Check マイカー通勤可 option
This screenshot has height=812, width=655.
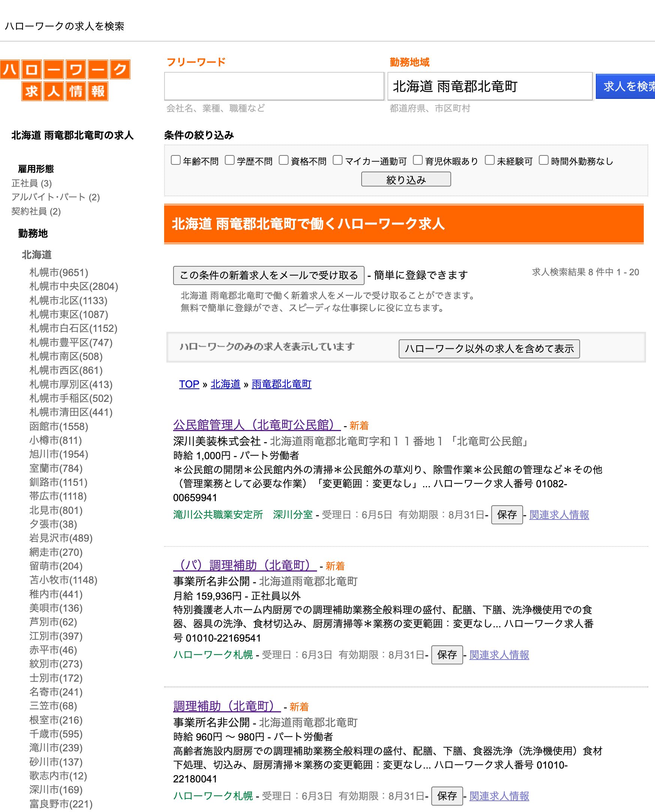pos(338,161)
